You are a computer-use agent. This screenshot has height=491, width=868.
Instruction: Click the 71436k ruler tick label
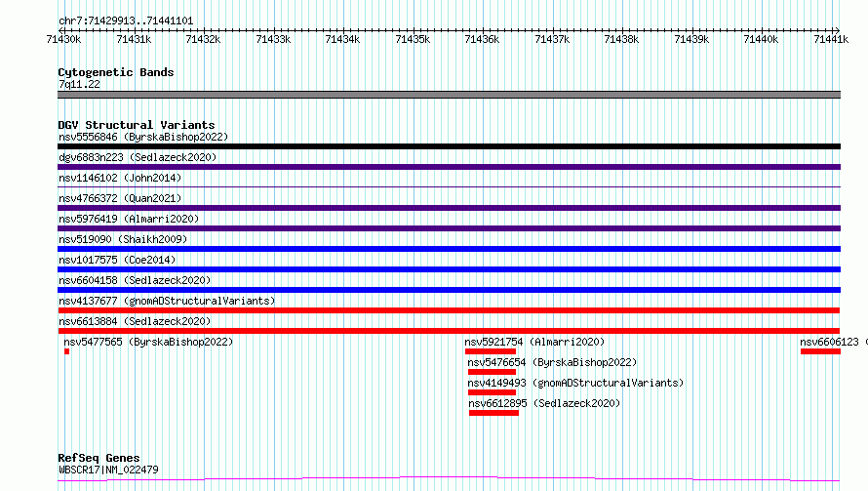[x=482, y=39]
